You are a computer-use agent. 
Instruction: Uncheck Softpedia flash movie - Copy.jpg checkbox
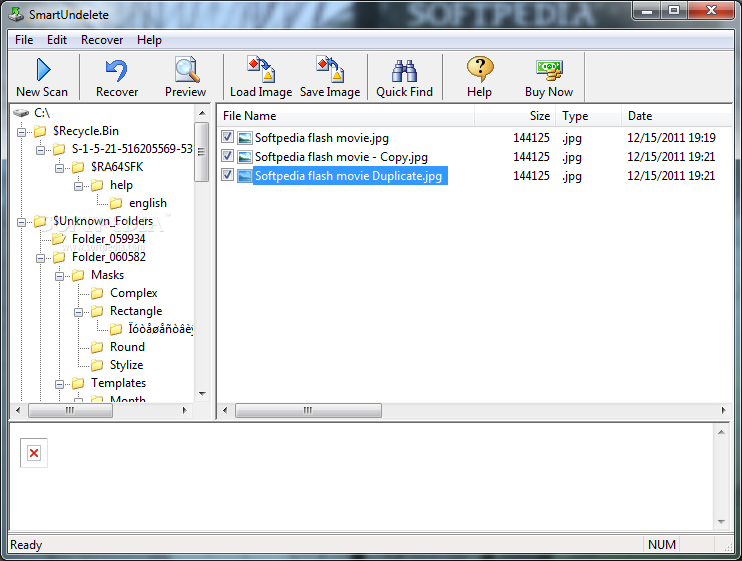click(x=228, y=156)
